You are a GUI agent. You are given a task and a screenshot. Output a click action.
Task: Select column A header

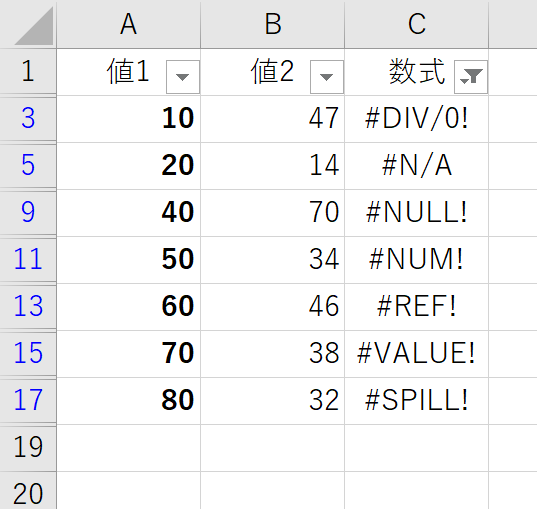[x=129, y=24]
